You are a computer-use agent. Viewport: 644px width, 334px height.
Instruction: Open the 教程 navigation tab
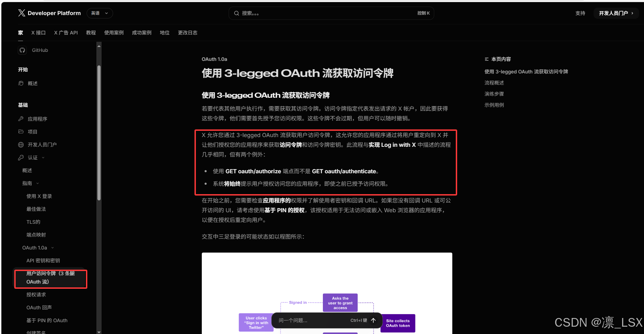91,33
